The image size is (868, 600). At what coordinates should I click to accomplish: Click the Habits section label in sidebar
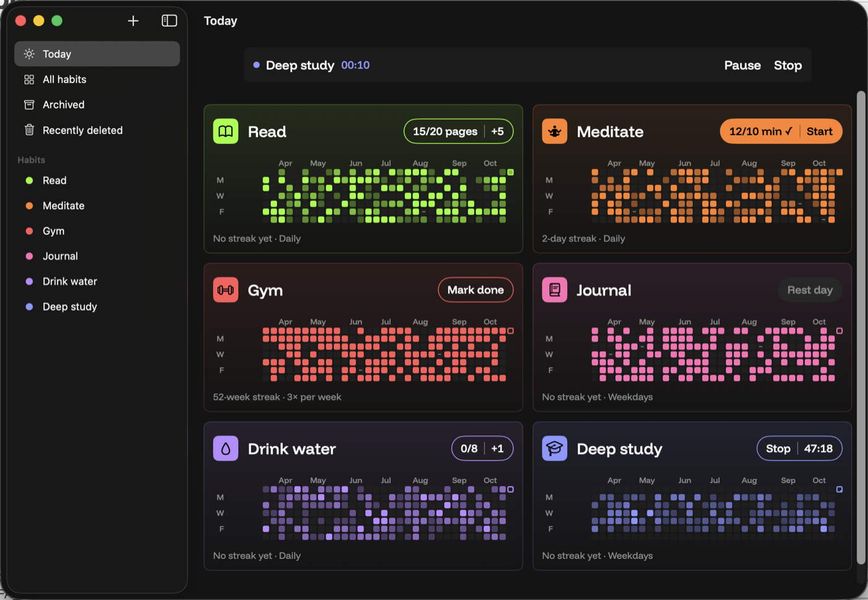tap(31, 160)
